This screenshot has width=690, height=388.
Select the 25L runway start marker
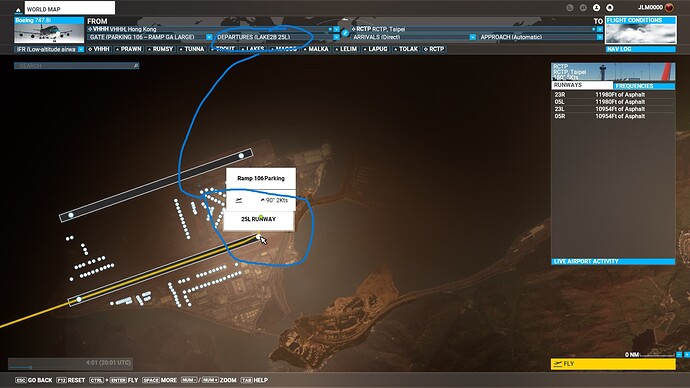[x=258, y=237]
